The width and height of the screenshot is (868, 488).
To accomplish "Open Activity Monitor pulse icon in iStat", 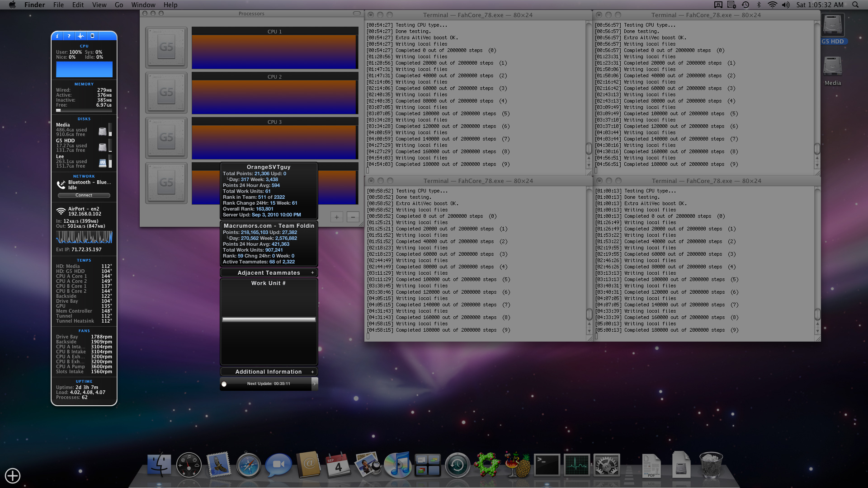I will pyautogui.click(x=80, y=36).
